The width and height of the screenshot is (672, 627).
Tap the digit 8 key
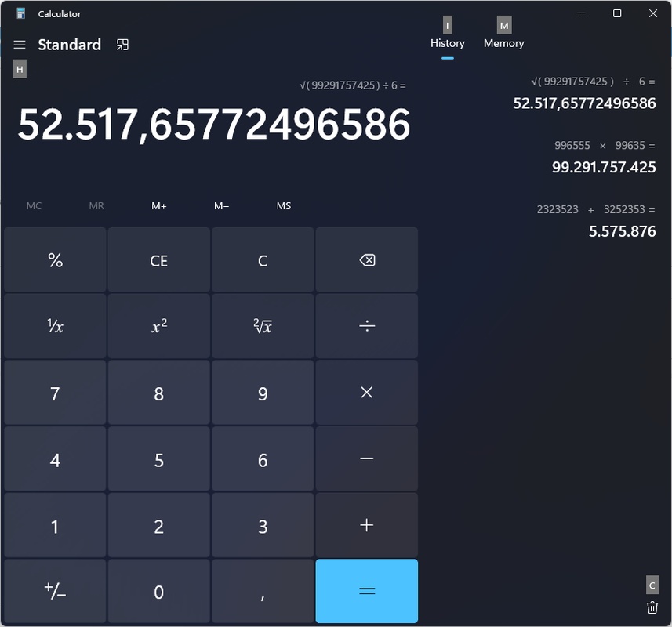[x=159, y=393]
